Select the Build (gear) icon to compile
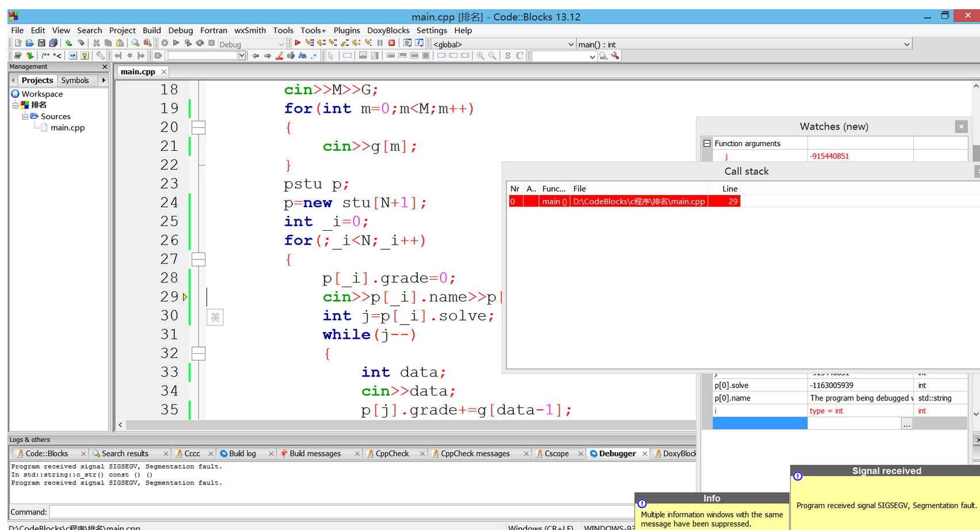 click(165, 43)
